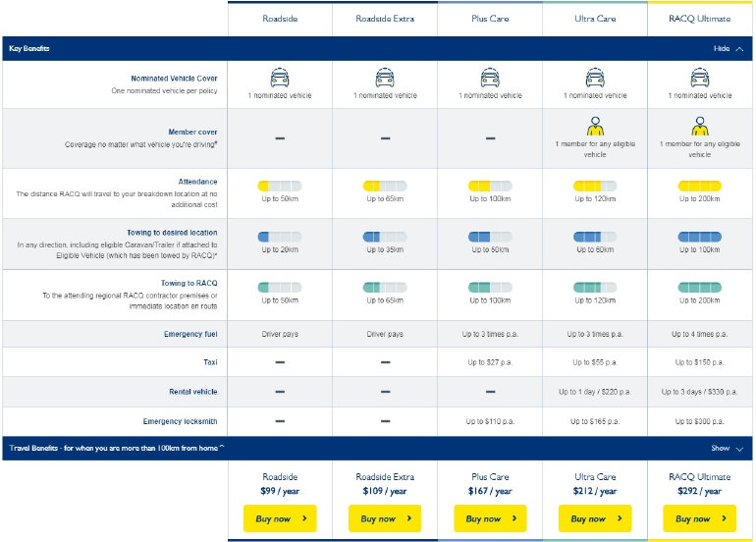Viewport: 756px width, 542px height.
Task: Select the Plus Care column header
Action: [490, 19]
